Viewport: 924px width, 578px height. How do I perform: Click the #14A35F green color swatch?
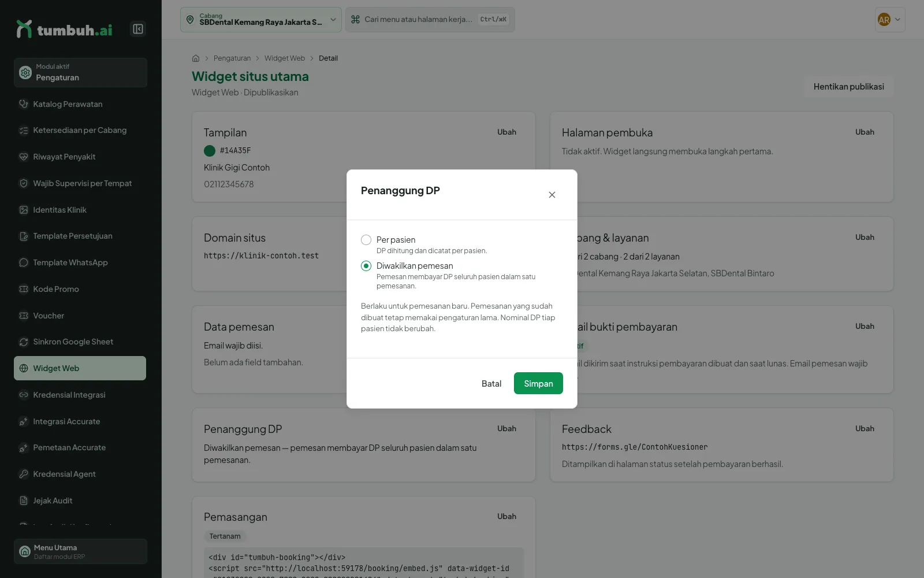coord(210,151)
